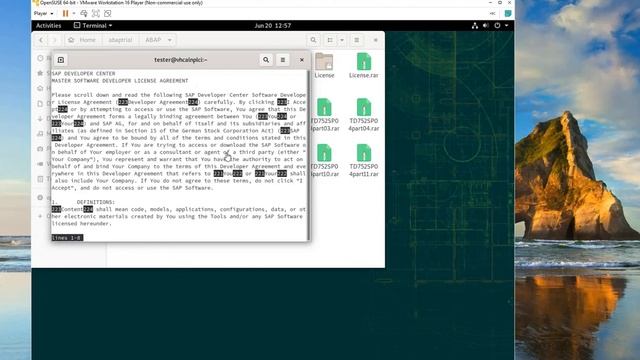640x360 pixels.
Task: Select the TD752SP04part10.rar file
Action: 324,160
